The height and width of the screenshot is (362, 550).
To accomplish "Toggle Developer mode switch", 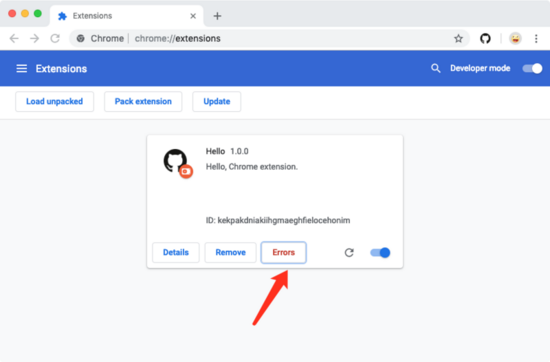I will coord(532,68).
